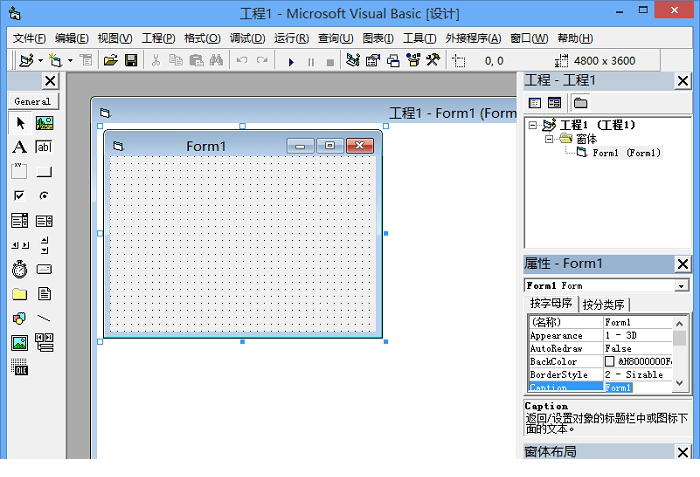Open the 编辑(E) menu

click(71, 38)
